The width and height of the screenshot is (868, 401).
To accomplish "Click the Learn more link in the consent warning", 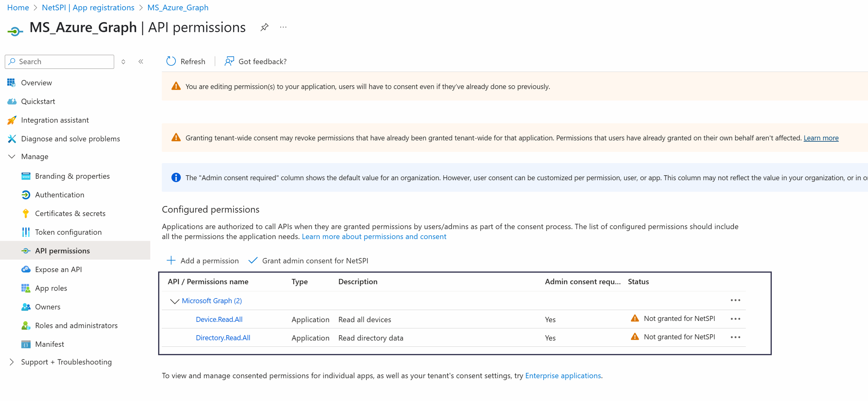I will tap(821, 138).
